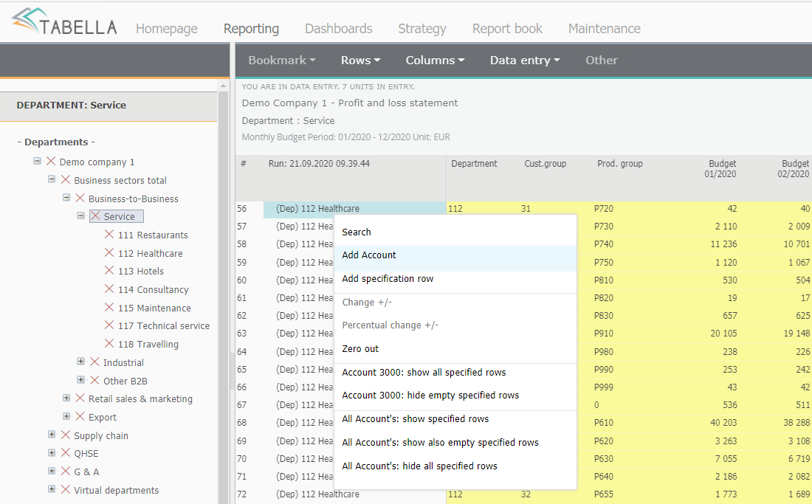Open the Maintenance tab
The image size is (812, 504).
[605, 29]
